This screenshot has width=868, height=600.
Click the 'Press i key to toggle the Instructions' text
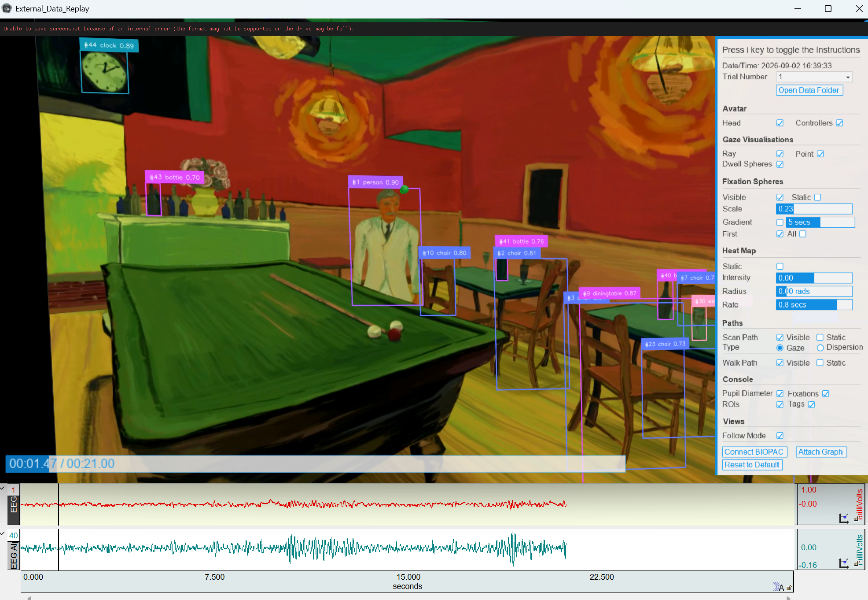(791, 50)
